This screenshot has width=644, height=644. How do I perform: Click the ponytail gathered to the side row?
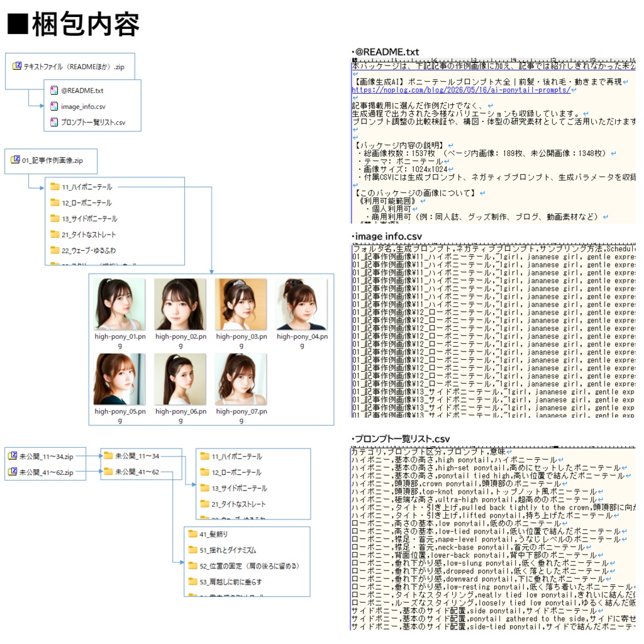(x=493, y=619)
